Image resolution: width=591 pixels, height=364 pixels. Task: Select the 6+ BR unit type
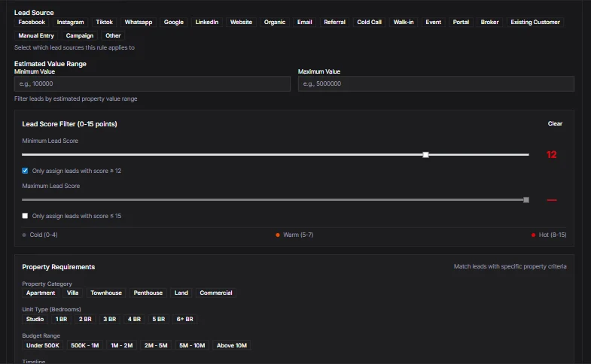(x=184, y=319)
